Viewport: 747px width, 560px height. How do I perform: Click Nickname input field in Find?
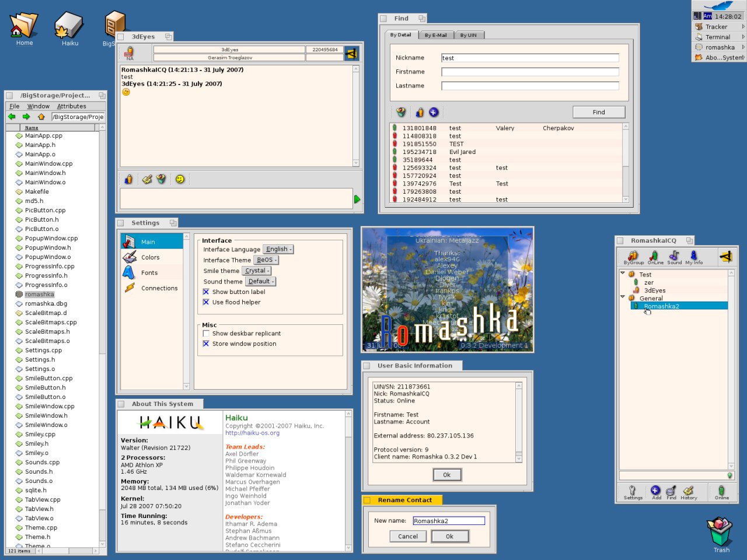[530, 58]
